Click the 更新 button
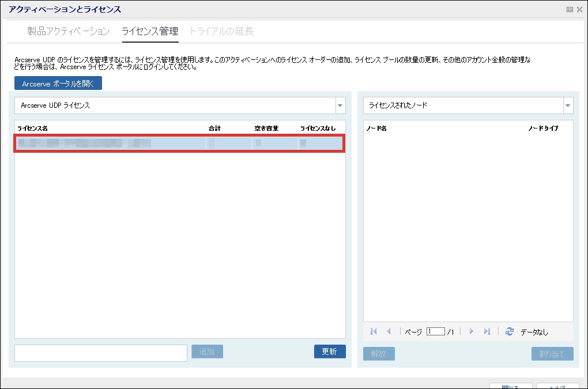Viewport: 588px width, 389px height. (330, 352)
